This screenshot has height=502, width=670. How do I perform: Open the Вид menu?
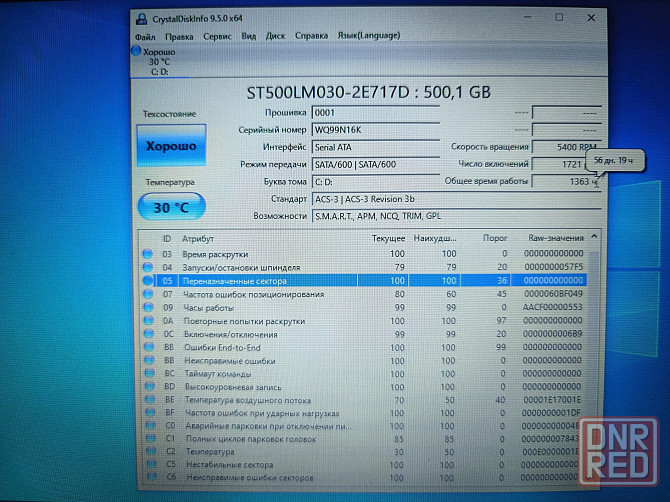pos(248,36)
